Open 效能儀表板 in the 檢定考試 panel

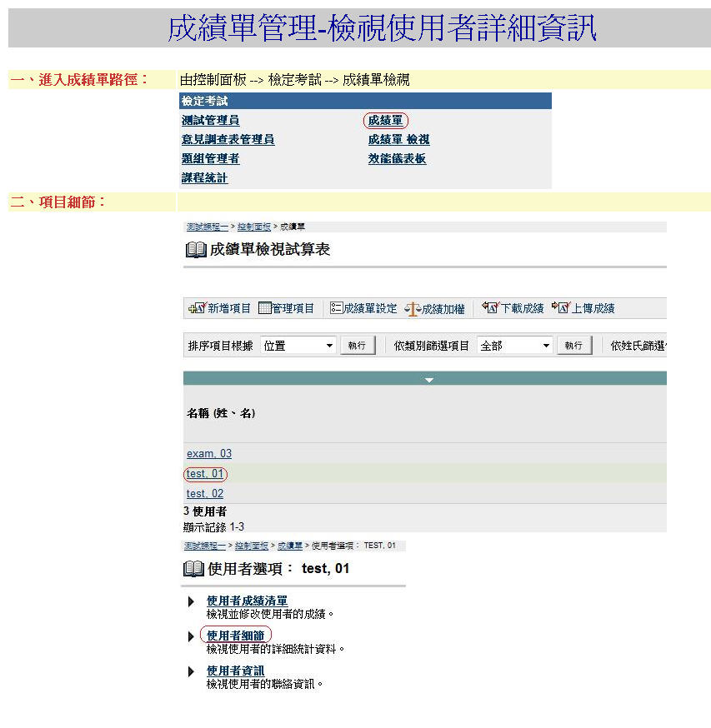397,159
